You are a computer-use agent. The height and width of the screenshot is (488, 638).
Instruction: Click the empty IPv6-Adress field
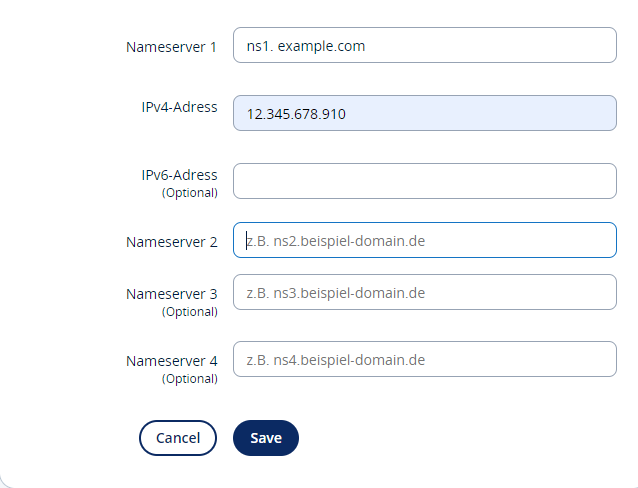[x=424, y=181]
